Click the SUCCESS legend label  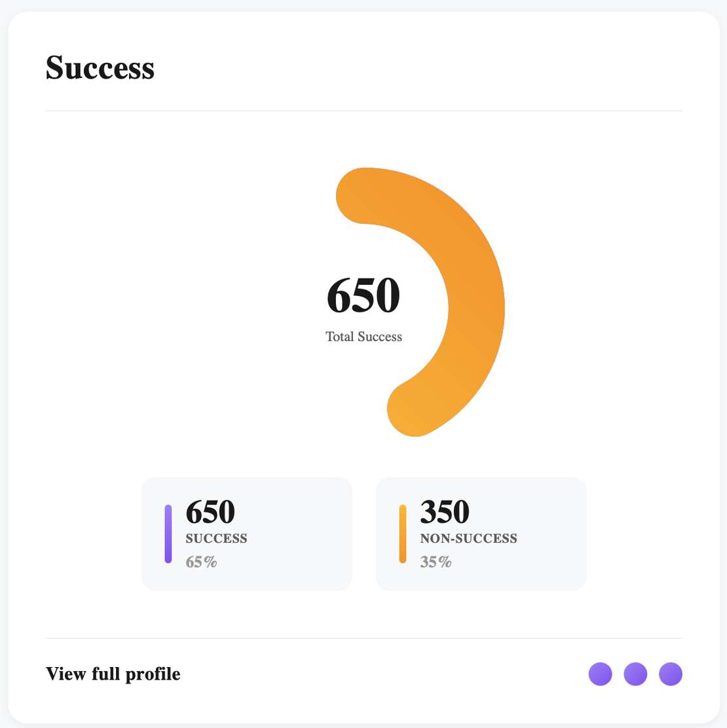point(216,539)
